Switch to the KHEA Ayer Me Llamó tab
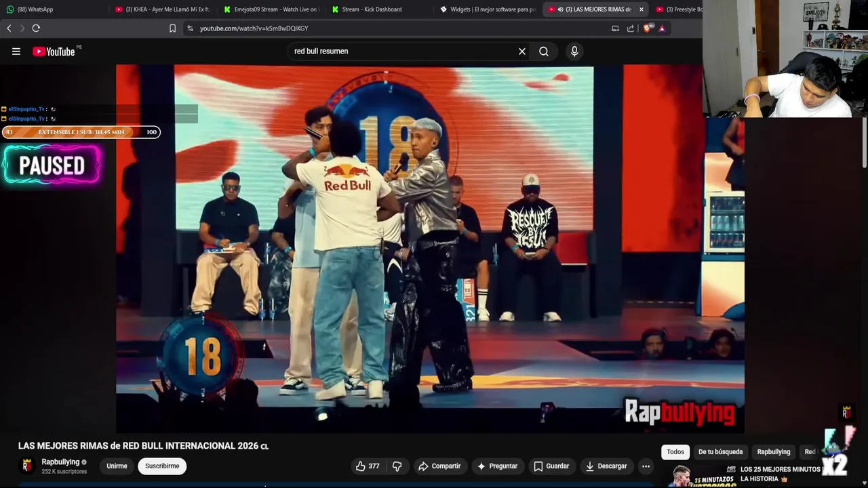 [161, 9]
